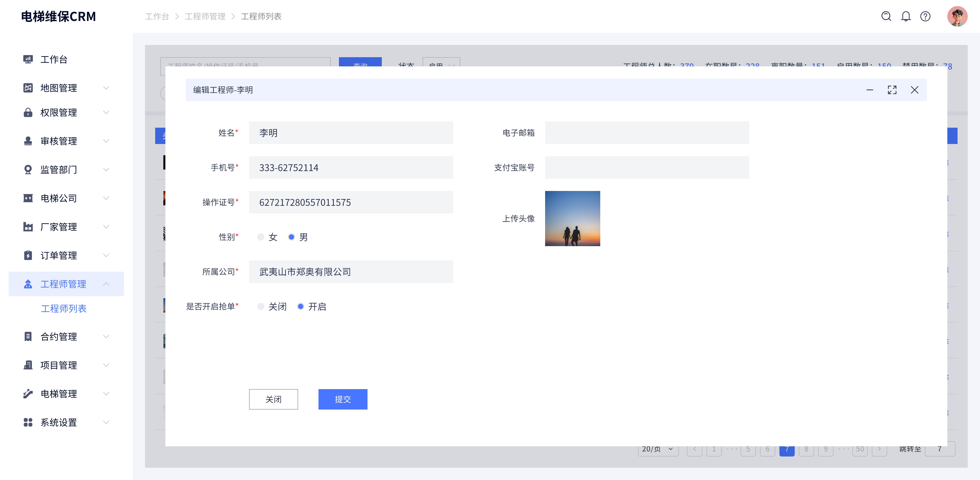Viewport: 980px width, 480px height.
Task: Collapse the 工程师管理 submenu
Action: 106,284
